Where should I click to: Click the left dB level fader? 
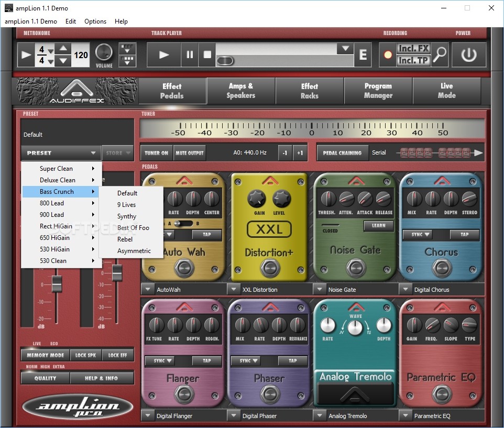[x=57, y=284]
